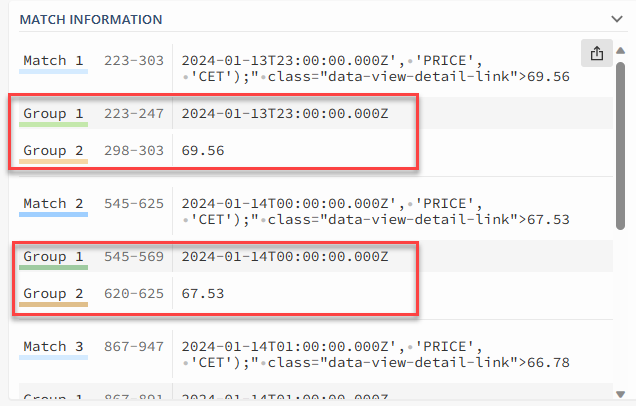Viewport: 636px width, 406px height.
Task: Collapse the Match Information panel
Action: pos(616,18)
